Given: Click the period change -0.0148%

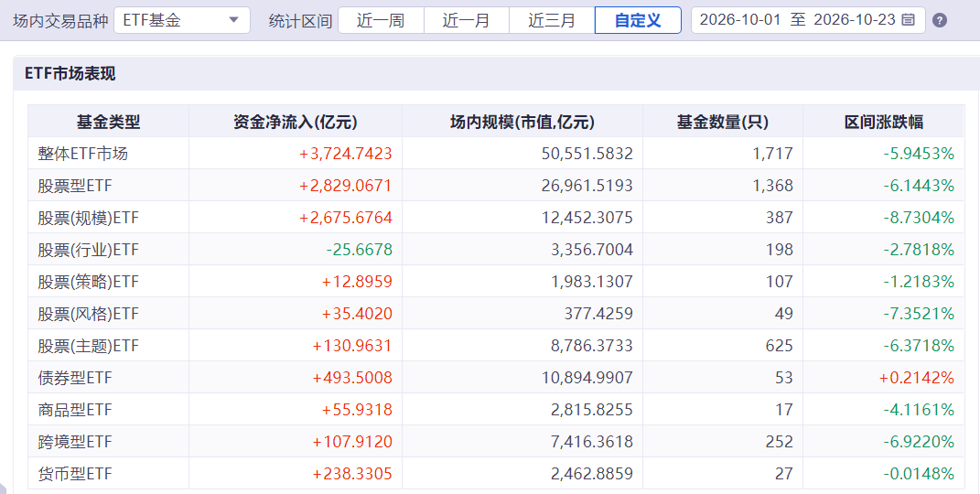Looking at the screenshot, I should (919, 474).
